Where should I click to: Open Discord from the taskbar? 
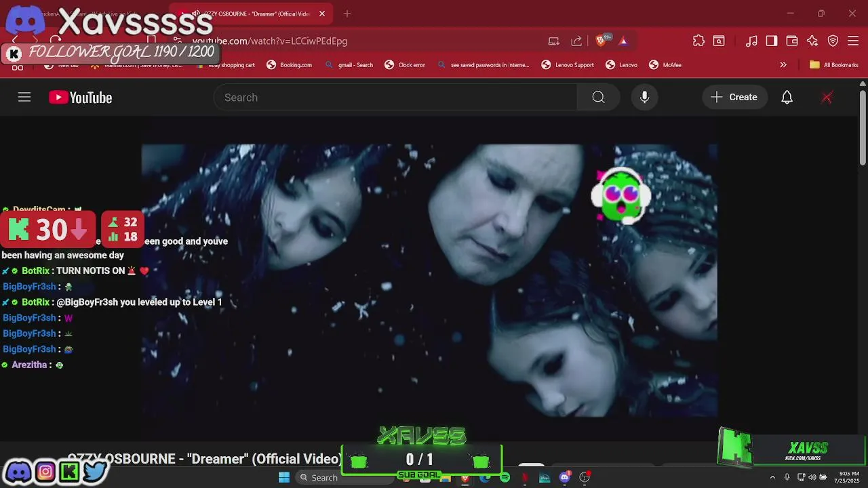[x=565, y=478]
